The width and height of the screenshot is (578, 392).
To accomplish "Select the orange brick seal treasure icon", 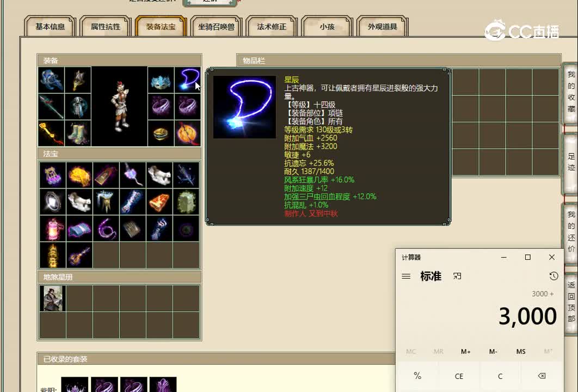I will pyautogui.click(x=159, y=202).
